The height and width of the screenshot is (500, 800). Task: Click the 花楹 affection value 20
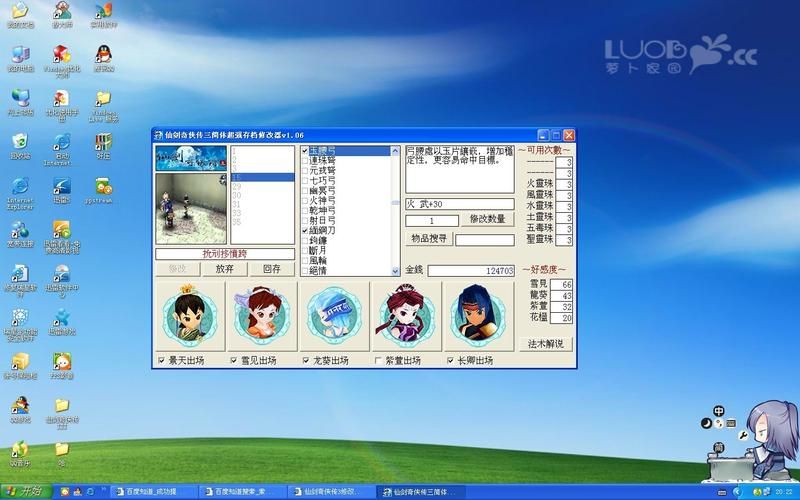point(561,318)
